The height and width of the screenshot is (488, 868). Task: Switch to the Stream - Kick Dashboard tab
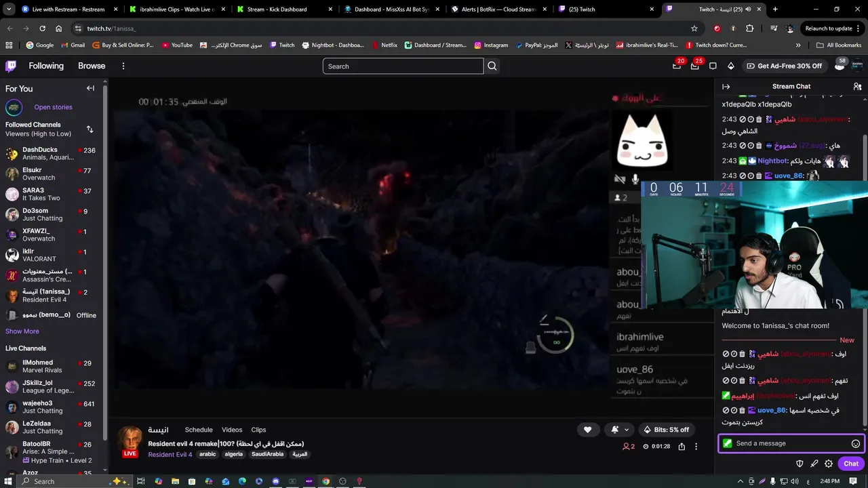pos(284,9)
